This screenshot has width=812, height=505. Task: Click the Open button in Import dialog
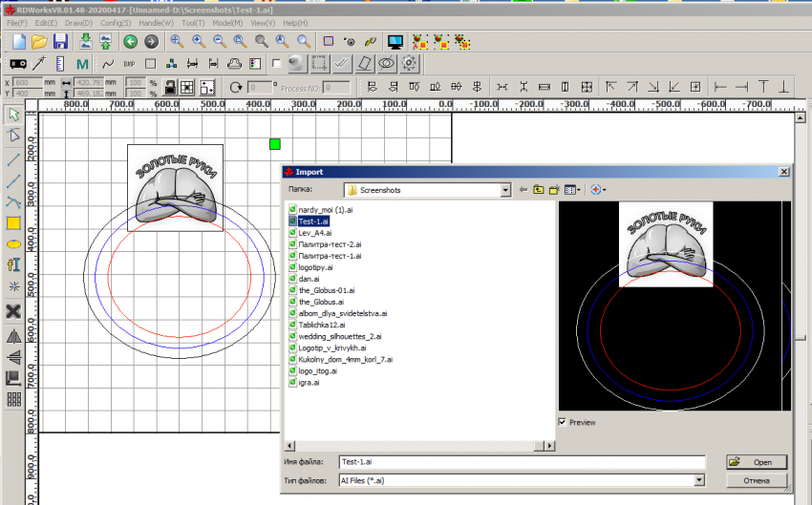tap(756, 462)
